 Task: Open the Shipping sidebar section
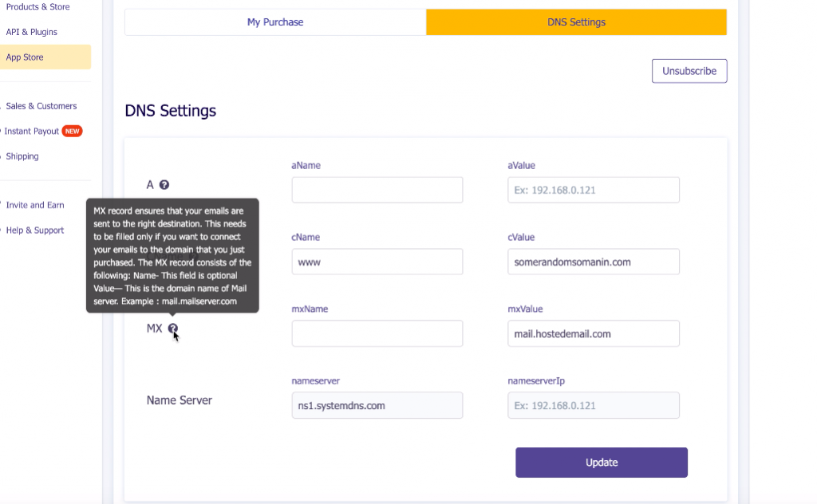tap(22, 156)
